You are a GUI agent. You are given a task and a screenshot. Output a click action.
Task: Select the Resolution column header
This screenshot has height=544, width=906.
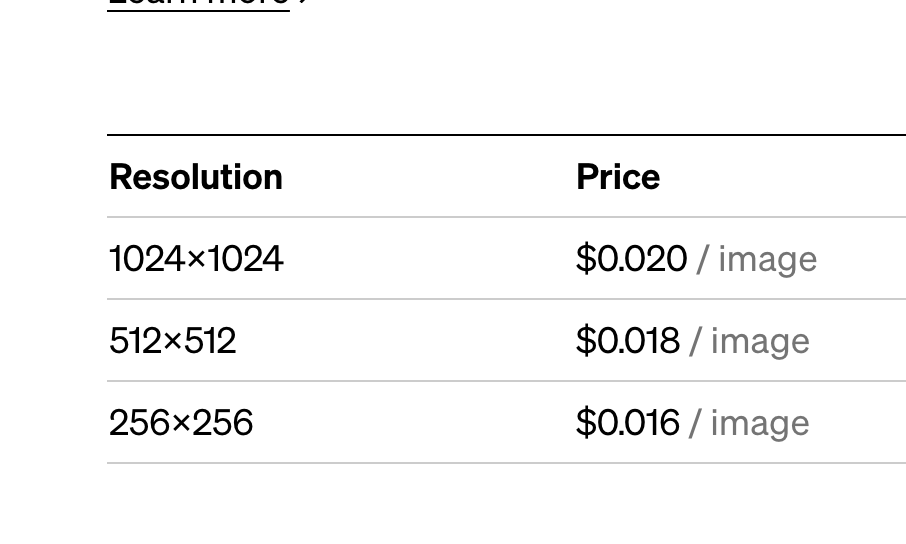tap(196, 176)
